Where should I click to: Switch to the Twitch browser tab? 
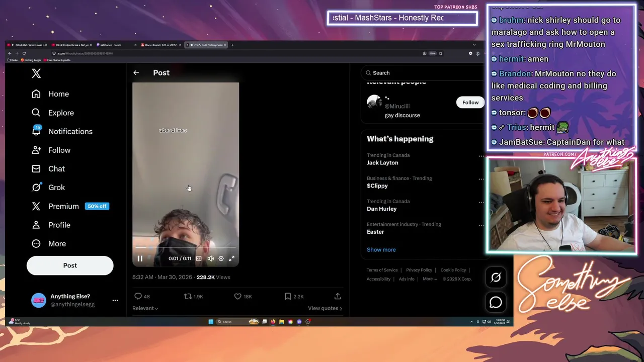coord(116,45)
